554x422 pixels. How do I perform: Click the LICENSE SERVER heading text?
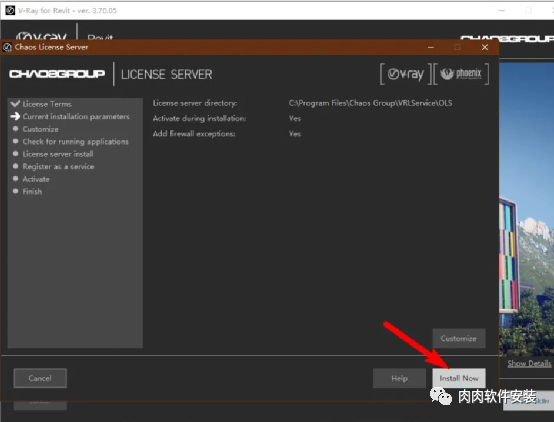click(166, 74)
